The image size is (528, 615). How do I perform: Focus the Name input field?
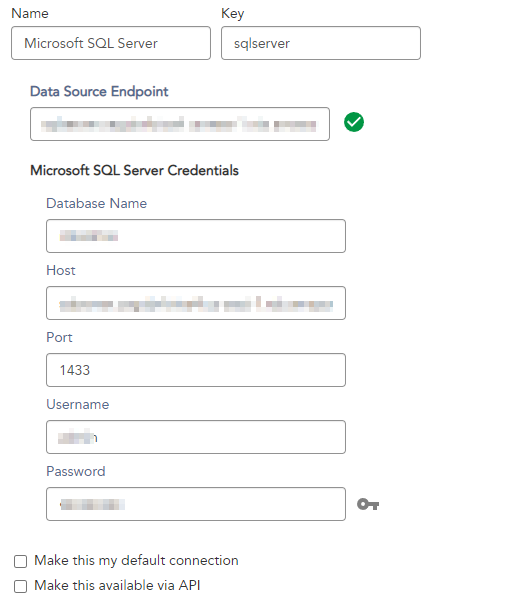(111, 43)
